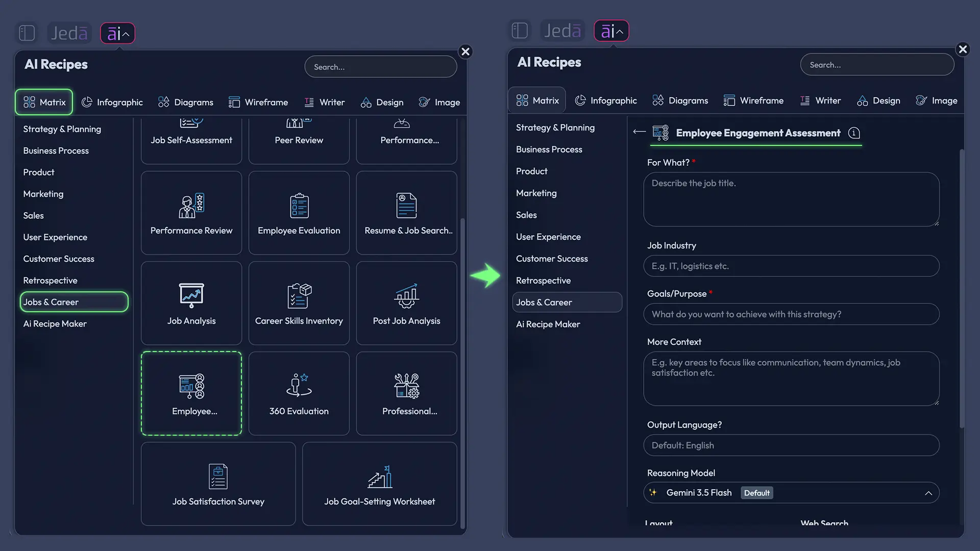
Task: Open the Design tab in right window
Action: [878, 101]
